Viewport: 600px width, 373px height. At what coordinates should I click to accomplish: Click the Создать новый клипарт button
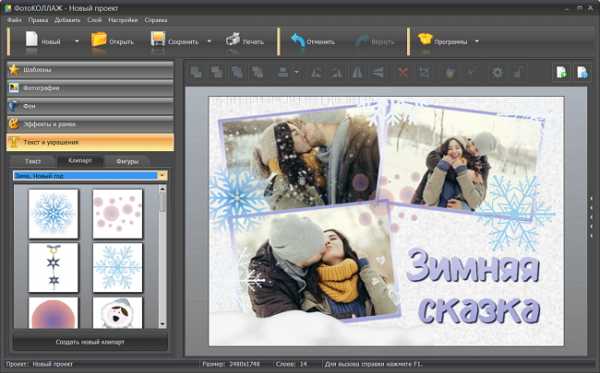tap(90, 342)
